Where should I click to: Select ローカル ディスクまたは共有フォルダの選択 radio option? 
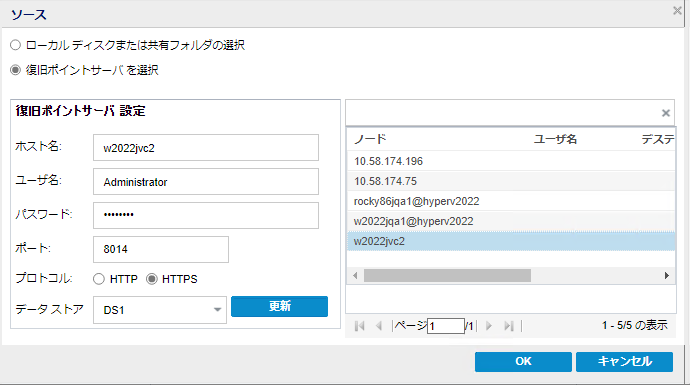15,45
